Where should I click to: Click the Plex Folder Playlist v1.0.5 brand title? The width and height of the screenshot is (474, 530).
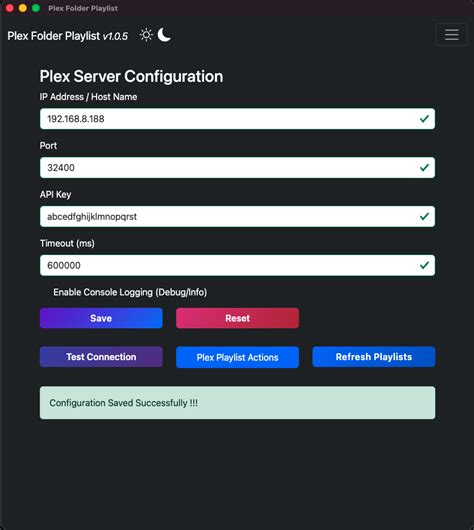point(68,36)
